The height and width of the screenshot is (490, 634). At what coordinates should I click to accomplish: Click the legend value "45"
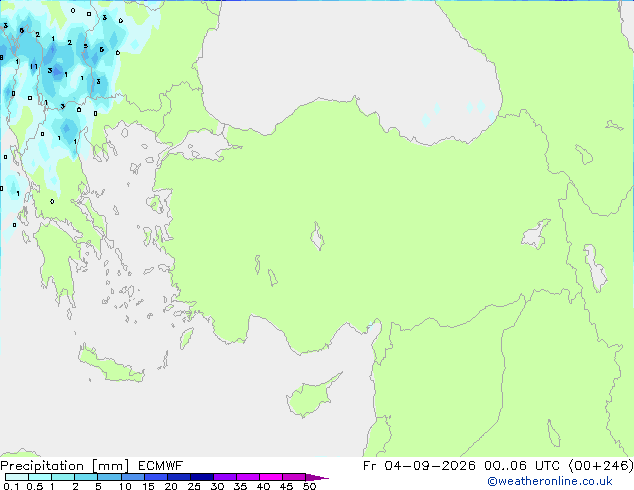tap(286, 486)
